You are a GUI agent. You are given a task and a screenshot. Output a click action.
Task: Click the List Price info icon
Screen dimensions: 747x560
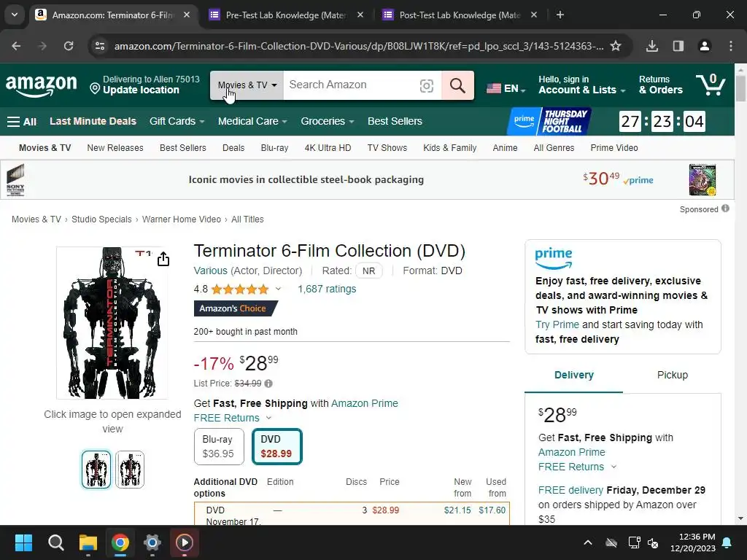coord(268,384)
